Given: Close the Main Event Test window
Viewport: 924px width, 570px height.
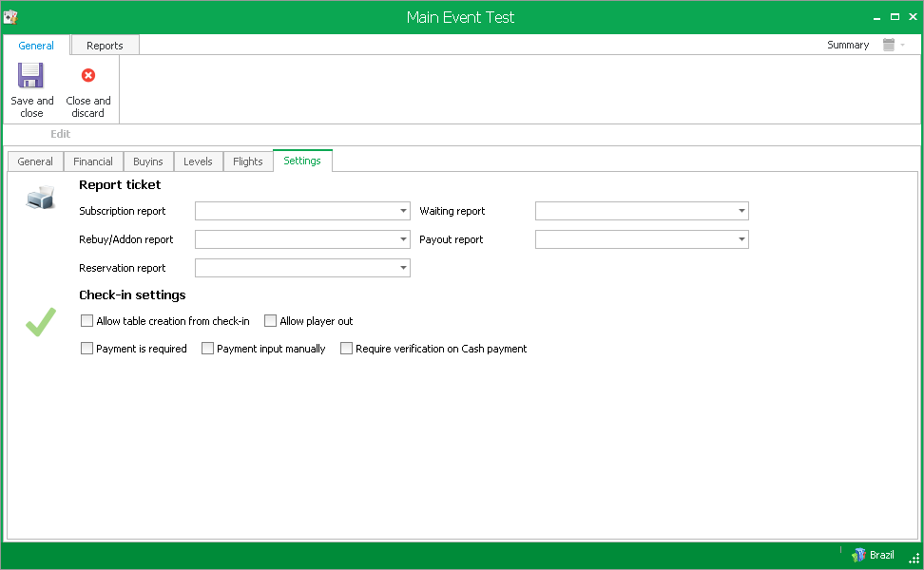Looking at the screenshot, I should coord(913,17).
